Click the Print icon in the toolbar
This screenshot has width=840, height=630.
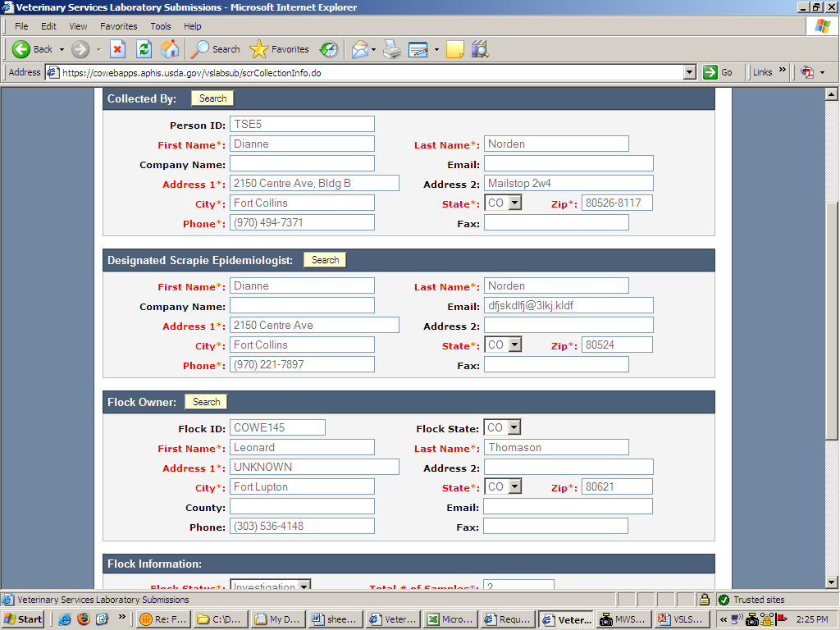click(392, 49)
